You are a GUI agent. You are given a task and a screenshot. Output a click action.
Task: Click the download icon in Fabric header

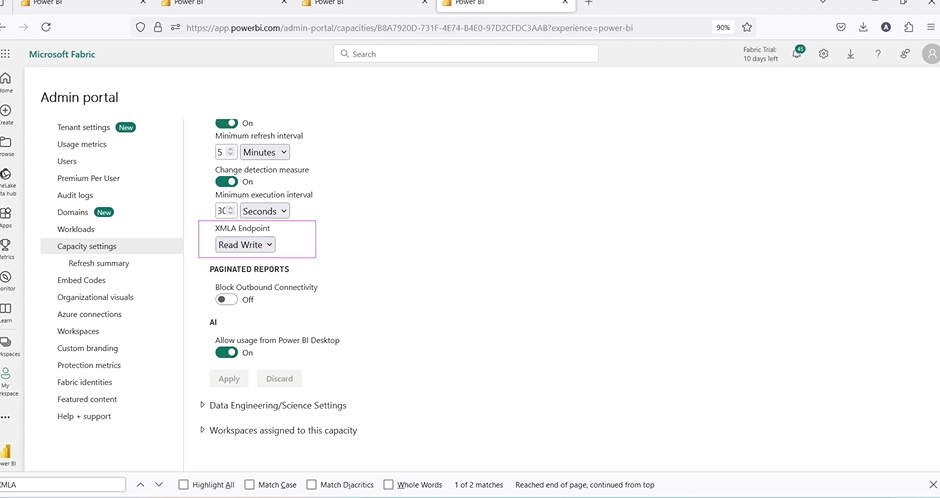[x=850, y=54]
